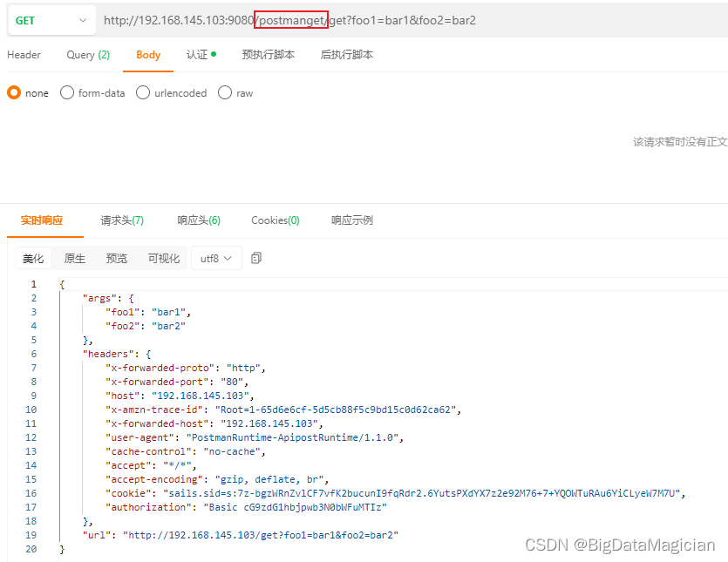
Task: Choose the raw body format
Action: tap(235, 93)
